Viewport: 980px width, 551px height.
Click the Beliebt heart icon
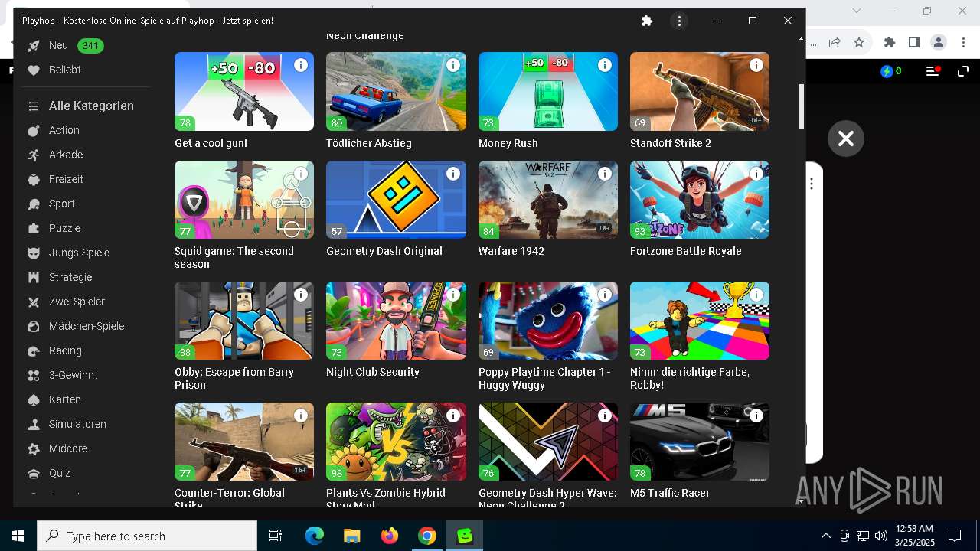pos(34,70)
